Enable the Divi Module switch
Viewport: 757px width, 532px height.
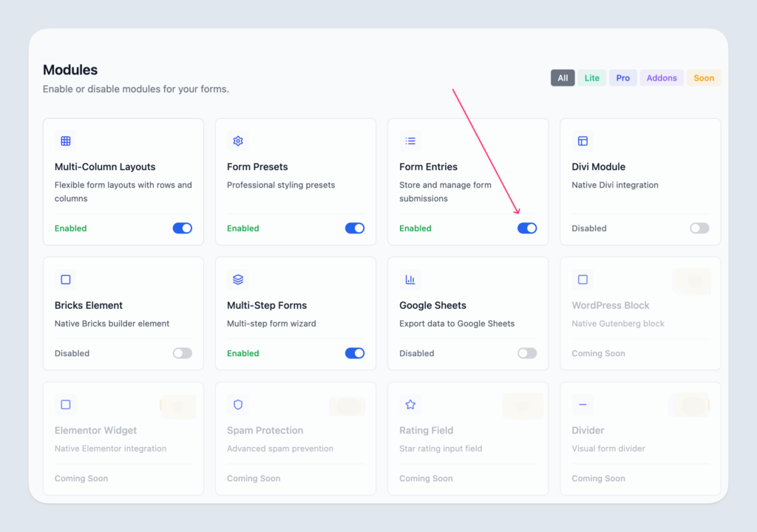(x=699, y=228)
